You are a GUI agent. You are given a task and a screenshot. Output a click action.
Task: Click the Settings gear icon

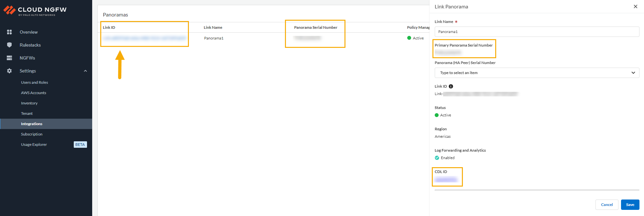(x=9, y=71)
